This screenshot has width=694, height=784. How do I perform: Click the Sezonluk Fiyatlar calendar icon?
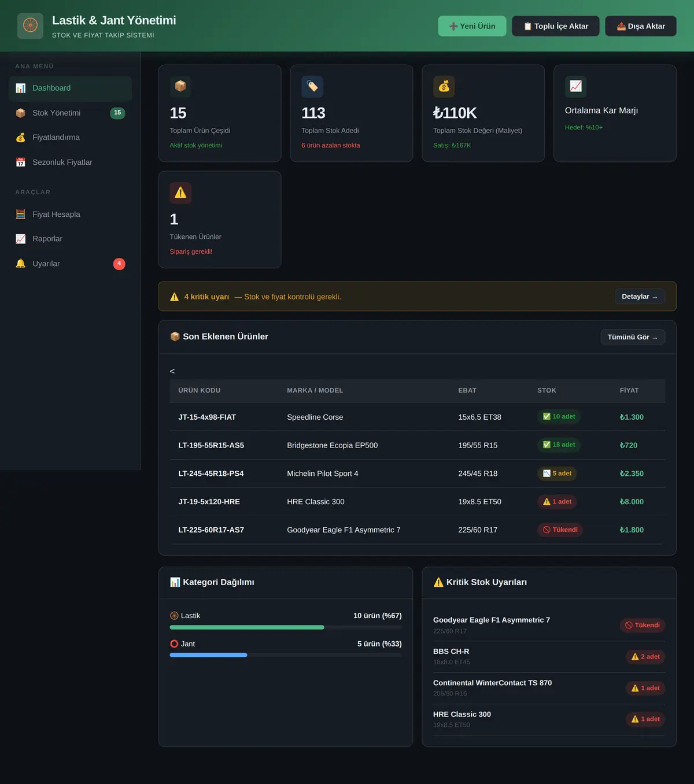click(x=21, y=162)
